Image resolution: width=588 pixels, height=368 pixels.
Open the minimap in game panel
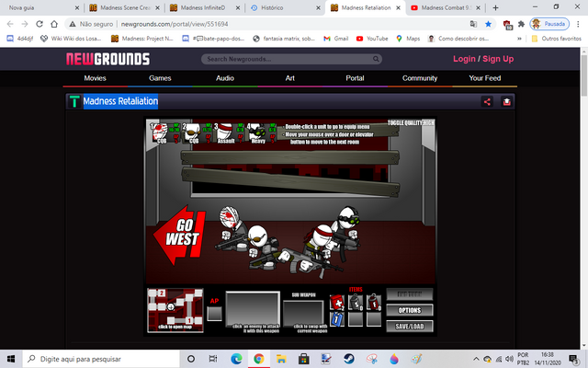(x=175, y=310)
